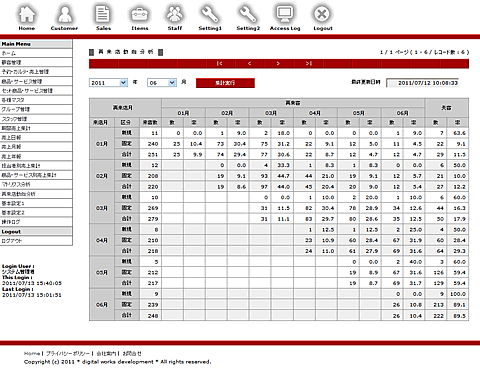The height and width of the screenshot is (372, 480).
Task: Click the cell showing 100.0
Action: click(x=458, y=294)
